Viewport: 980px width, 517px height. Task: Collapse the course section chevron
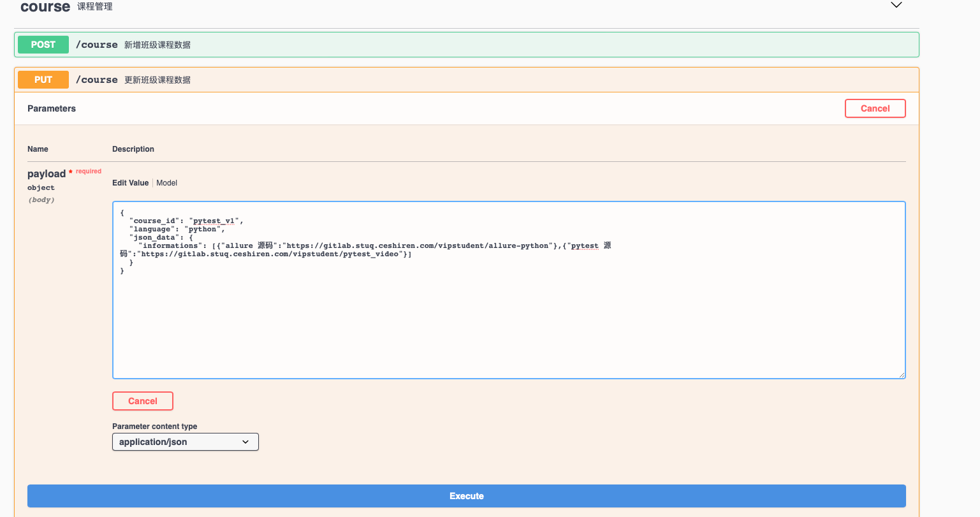coord(896,5)
